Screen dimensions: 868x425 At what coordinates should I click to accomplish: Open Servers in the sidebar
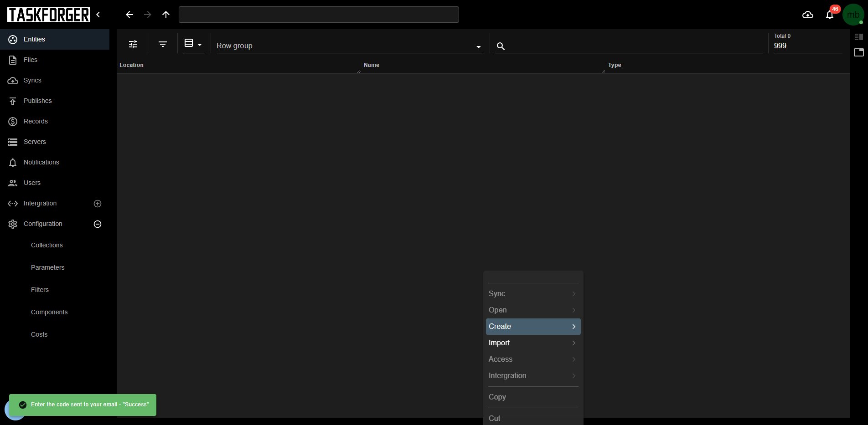pos(55,142)
